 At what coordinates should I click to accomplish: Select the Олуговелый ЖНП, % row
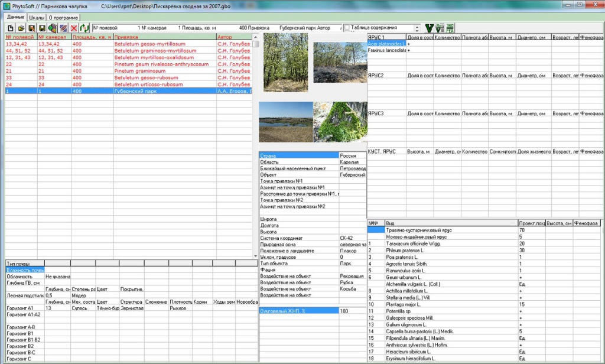pyautogui.click(x=313, y=311)
